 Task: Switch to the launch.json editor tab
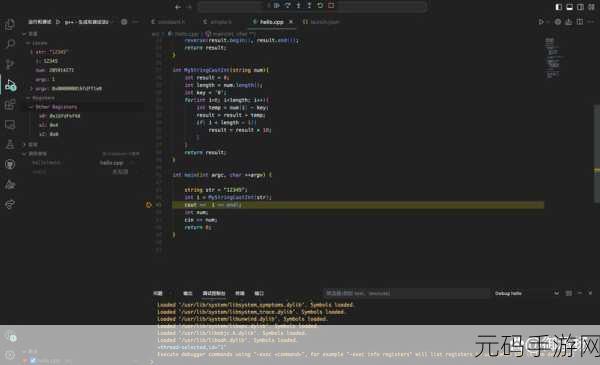321,22
